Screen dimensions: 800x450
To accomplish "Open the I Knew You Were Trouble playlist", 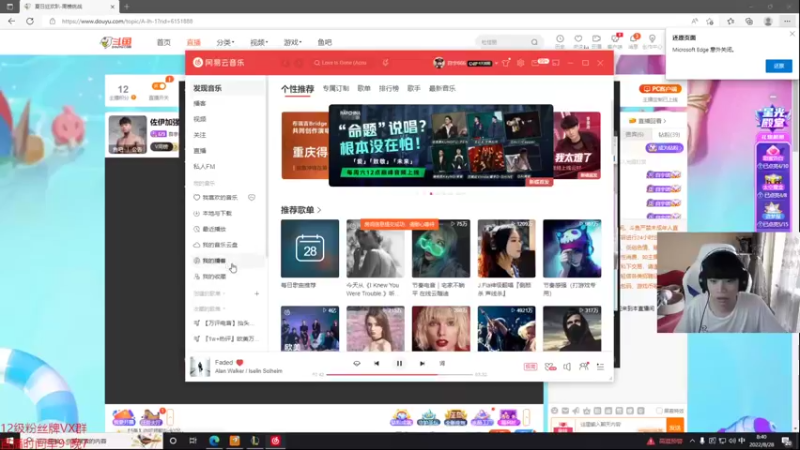I will pyautogui.click(x=375, y=248).
